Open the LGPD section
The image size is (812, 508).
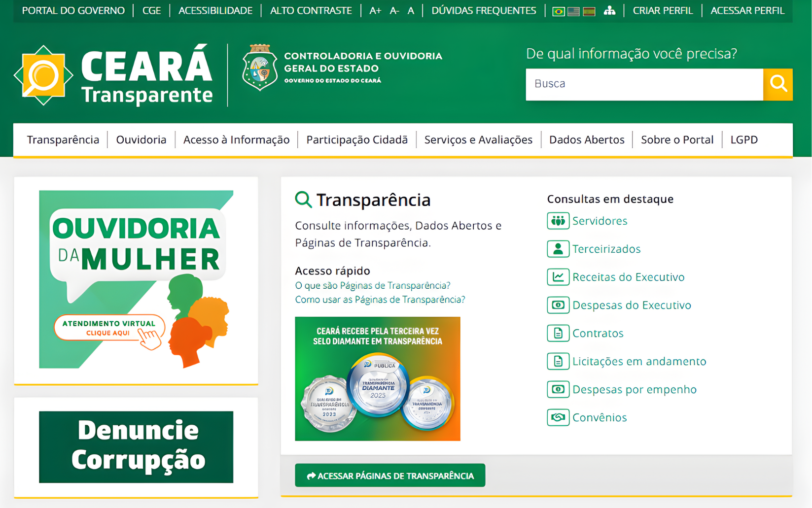(744, 139)
